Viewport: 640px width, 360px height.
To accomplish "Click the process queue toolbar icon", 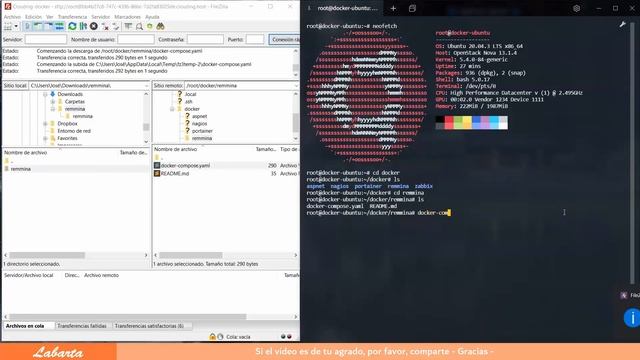I will click(x=83, y=27).
